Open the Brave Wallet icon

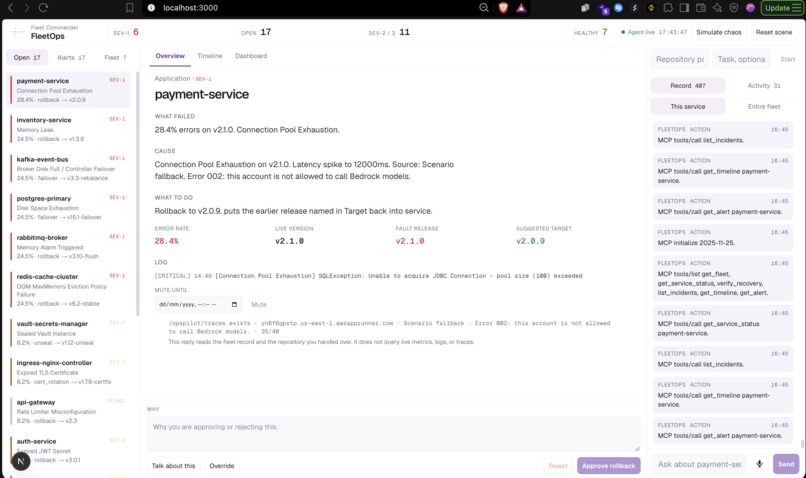coord(701,8)
